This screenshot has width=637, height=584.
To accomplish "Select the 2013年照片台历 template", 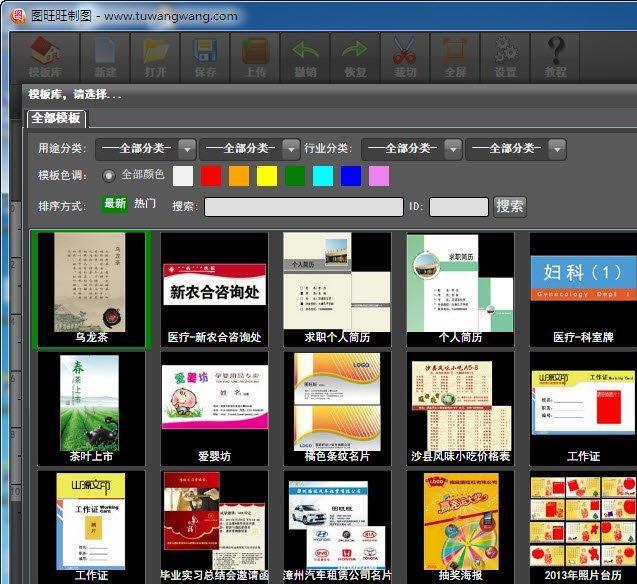I will [583, 527].
